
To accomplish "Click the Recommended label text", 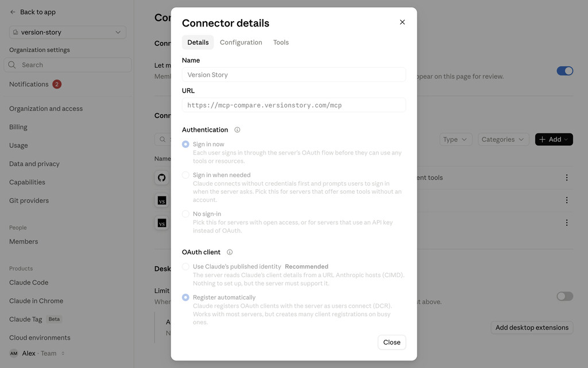I will click(x=307, y=267).
